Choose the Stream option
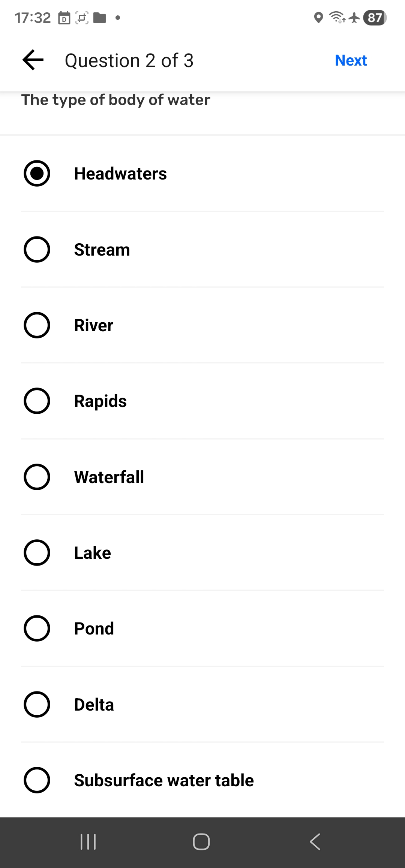The image size is (405, 868). click(37, 250)
